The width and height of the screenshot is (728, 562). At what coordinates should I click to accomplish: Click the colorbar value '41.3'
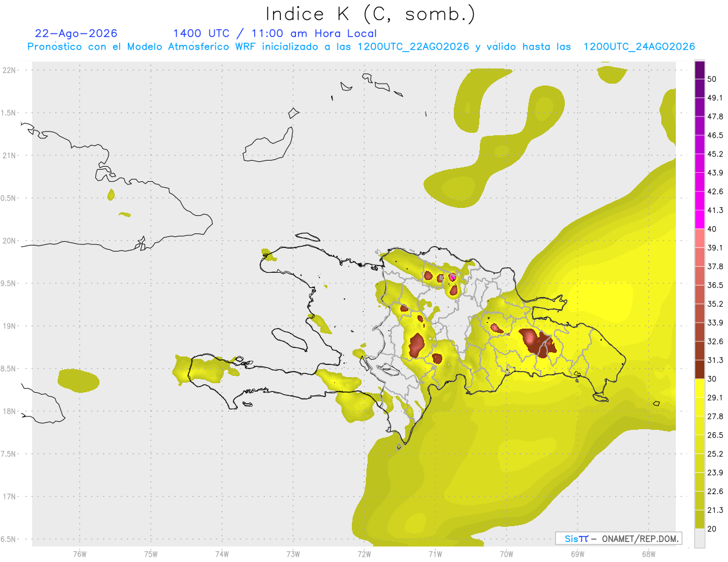point(715,210)
